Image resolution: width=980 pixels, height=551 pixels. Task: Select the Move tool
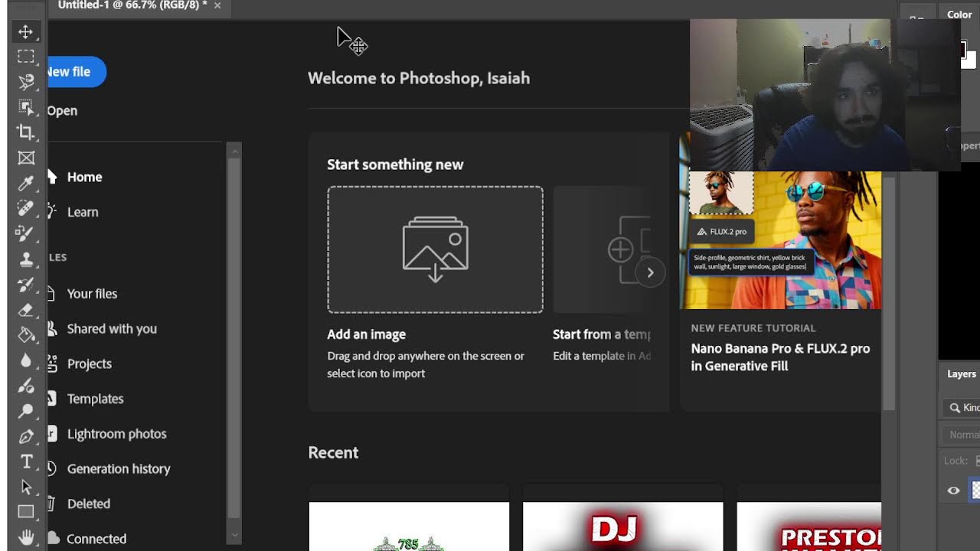[x=26, y=31]
